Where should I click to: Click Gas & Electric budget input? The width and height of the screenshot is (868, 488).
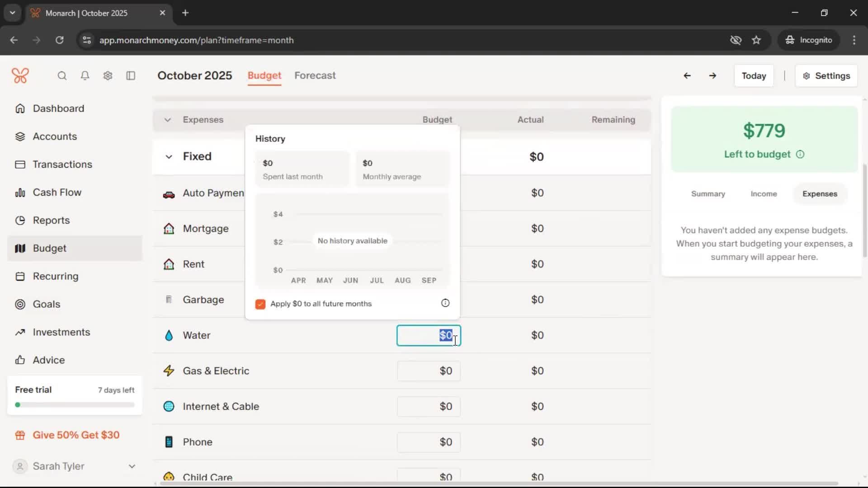(x=429, y=371)
